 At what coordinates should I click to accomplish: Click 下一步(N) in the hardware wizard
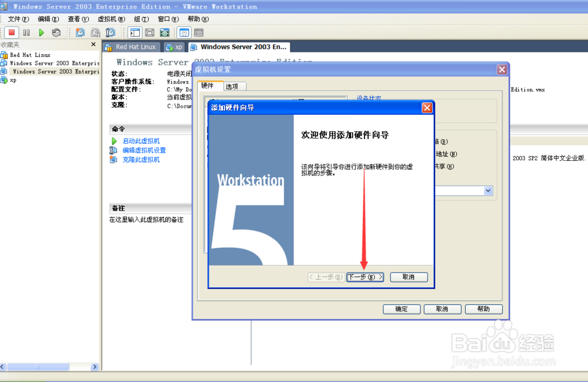point(365,277)
